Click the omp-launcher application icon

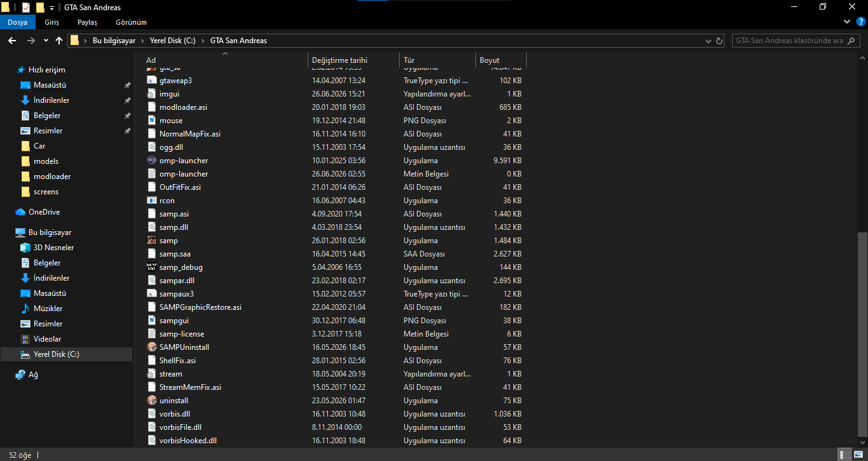pos(152,161)
